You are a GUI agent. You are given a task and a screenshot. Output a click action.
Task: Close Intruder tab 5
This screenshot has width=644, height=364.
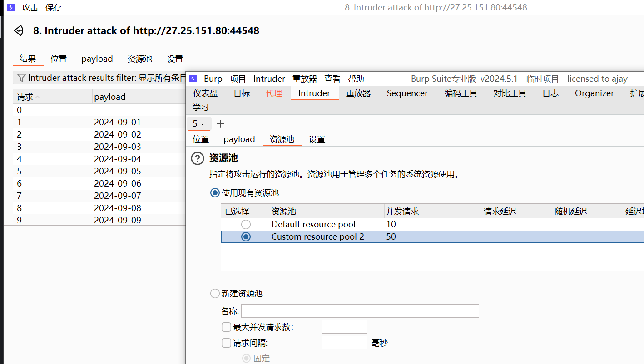(x=203, y=123)
